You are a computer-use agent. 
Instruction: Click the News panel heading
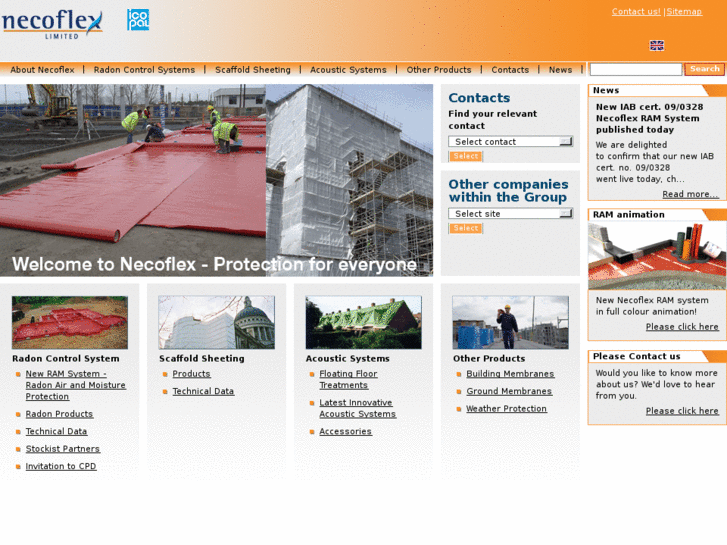click(x=606, y=90)
